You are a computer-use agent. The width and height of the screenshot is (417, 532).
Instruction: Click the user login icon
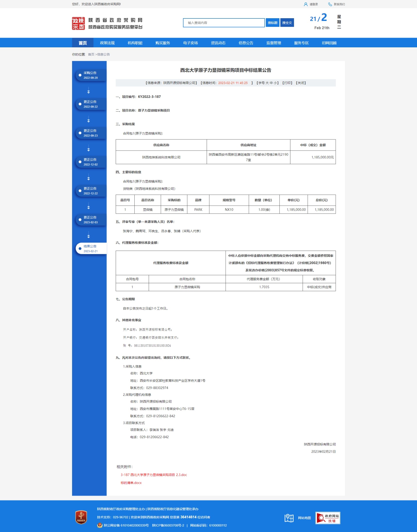tap(305, 4)
